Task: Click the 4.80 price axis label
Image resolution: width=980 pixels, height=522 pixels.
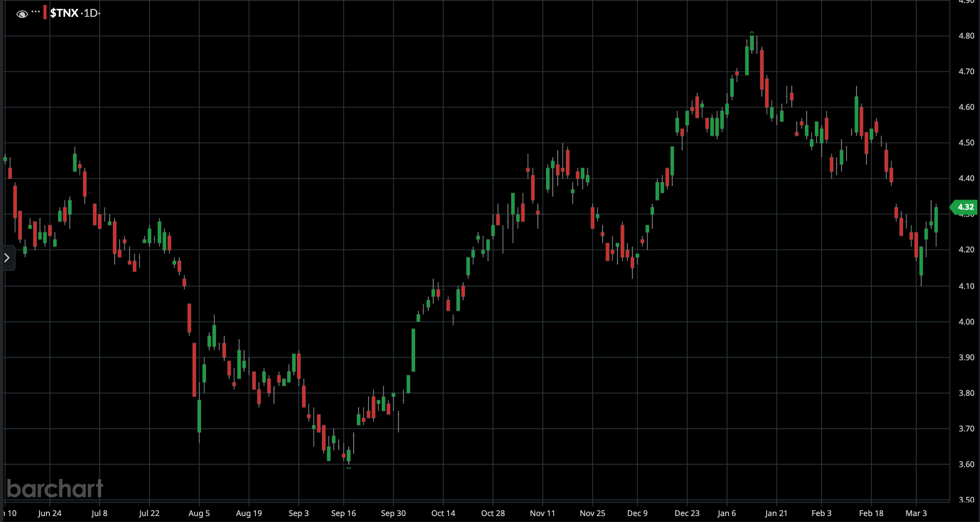Action: click(x=966, y=36)
